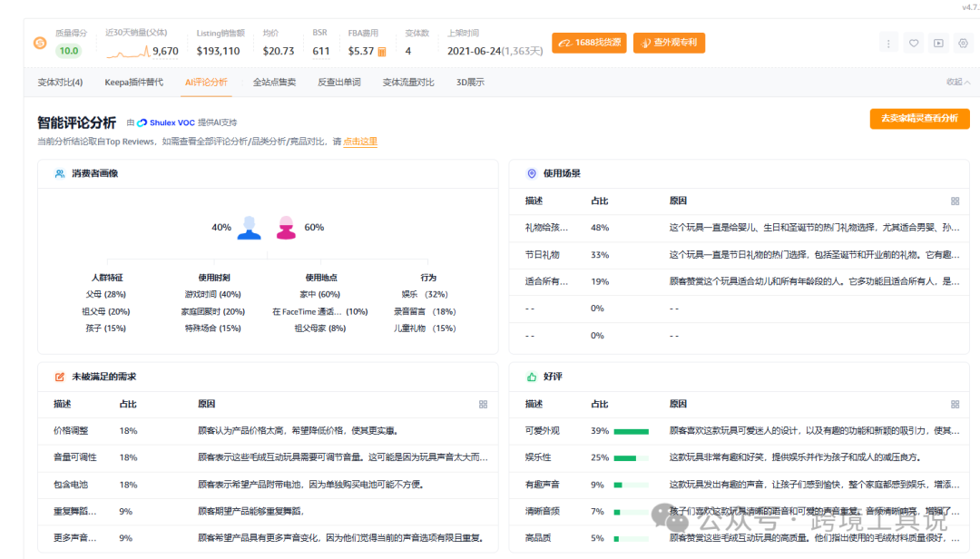Image resolution: width=980 pixels, height=559 pixels.
Task: Click the $5.37 FBA fee value
Action: [361, 52]
